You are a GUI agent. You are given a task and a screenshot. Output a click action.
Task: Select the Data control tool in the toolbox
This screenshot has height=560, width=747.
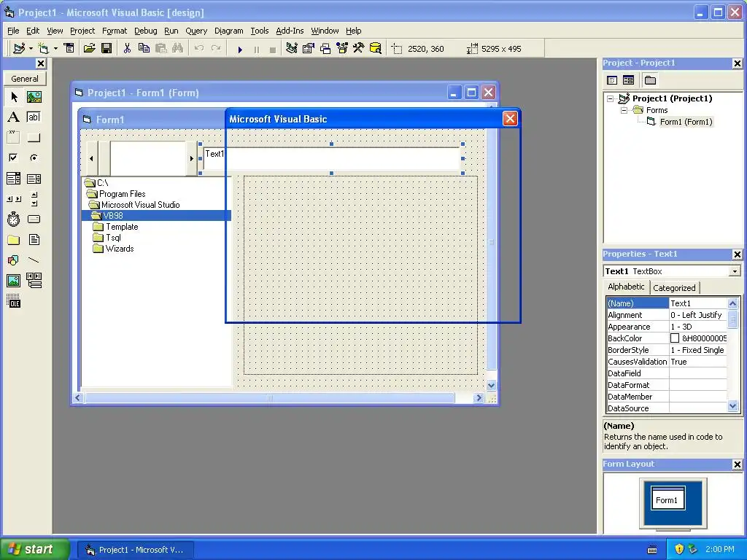tap(34, 281)
